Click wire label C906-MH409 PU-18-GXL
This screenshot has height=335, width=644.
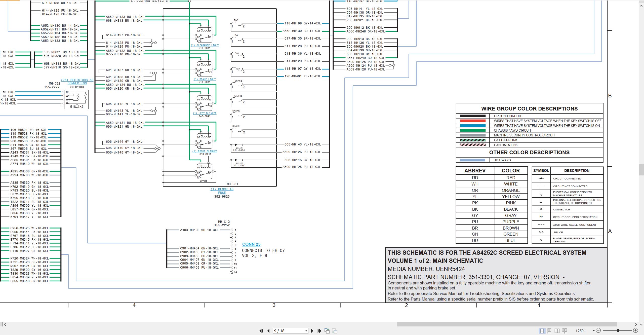click(x=199, y=268)
